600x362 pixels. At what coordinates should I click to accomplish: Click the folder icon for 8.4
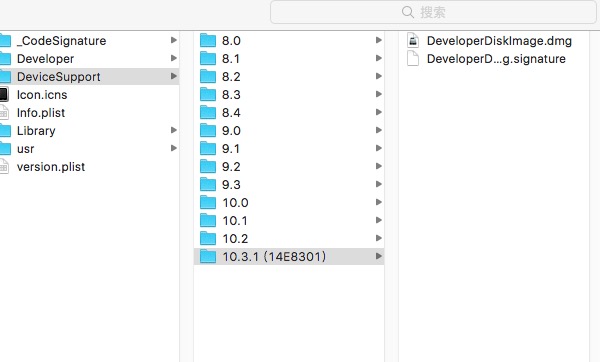tap(208, 112)
